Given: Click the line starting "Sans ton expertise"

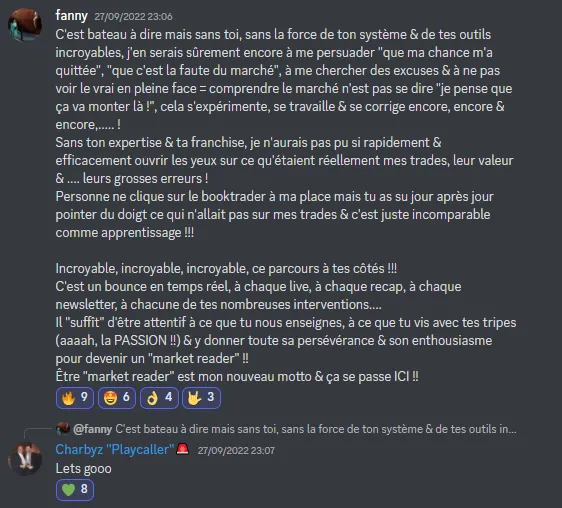Looking at the screenshot, I should coord(248,143).
